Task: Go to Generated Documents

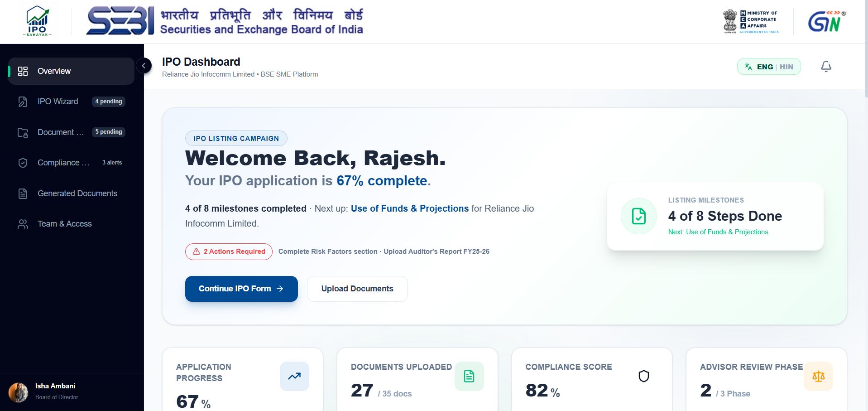Action: coord(71,193)
